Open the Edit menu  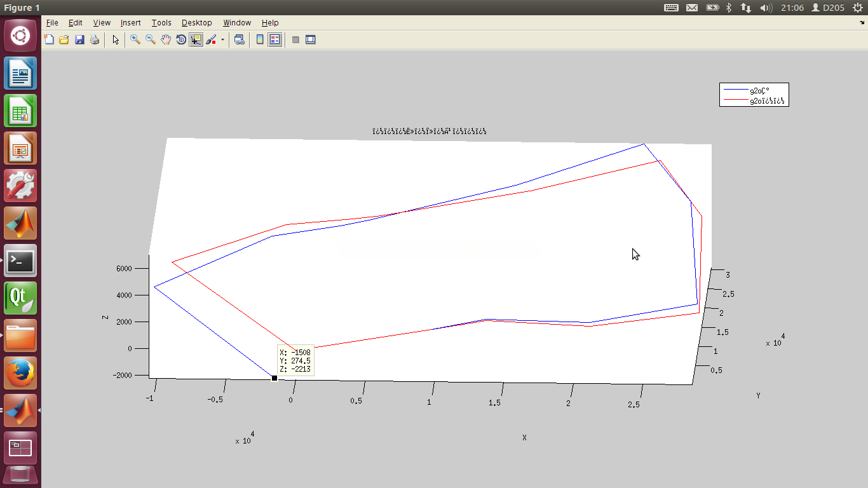click(76, 22)
